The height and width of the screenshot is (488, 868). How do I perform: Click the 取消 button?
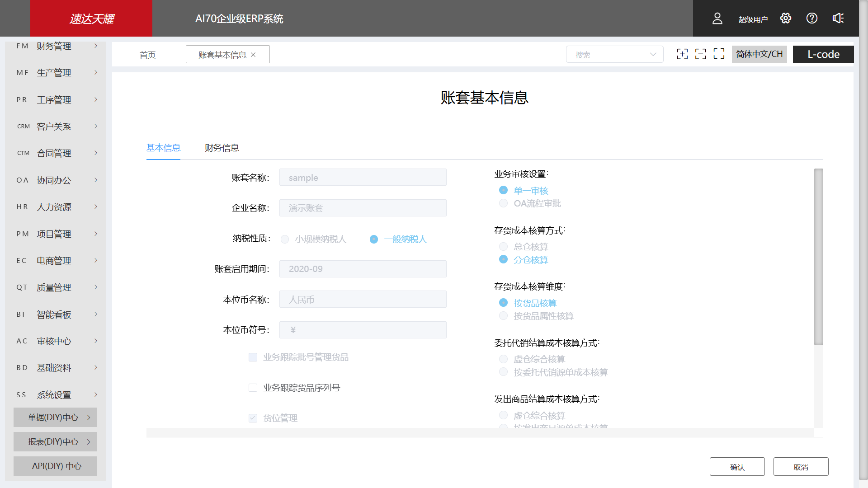[801, 467]
